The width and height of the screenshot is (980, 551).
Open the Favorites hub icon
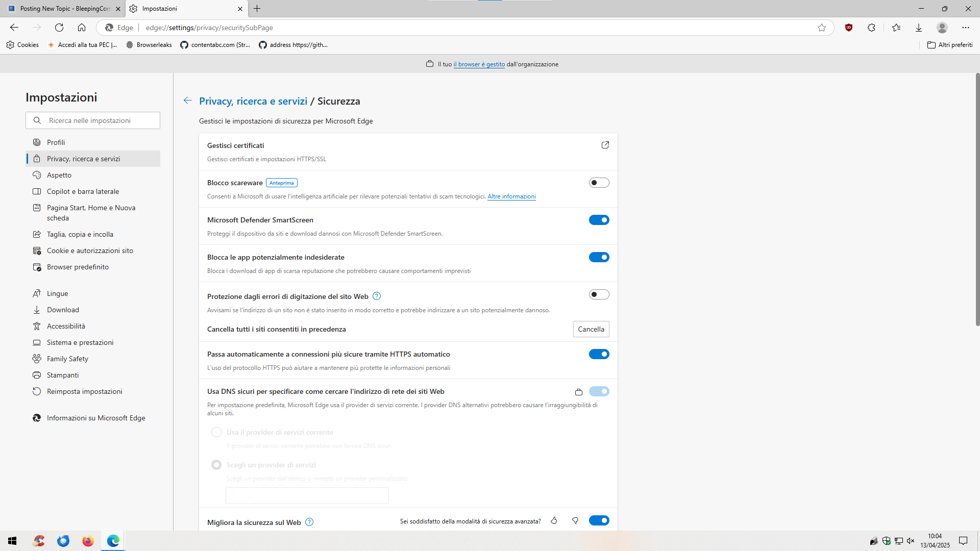point(896,28)
